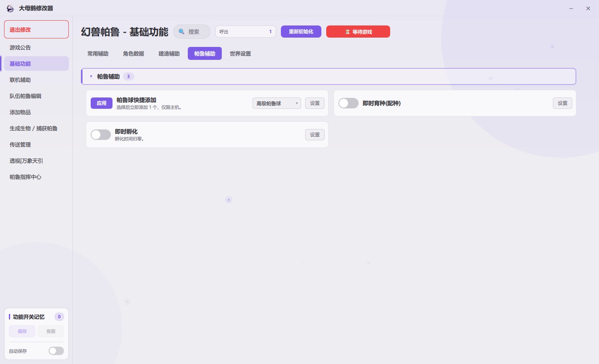Image resolution: width=599 pixels, height=364 pixels.
Task: Click the magnifier icon in the search box
Action: (182, 32)
